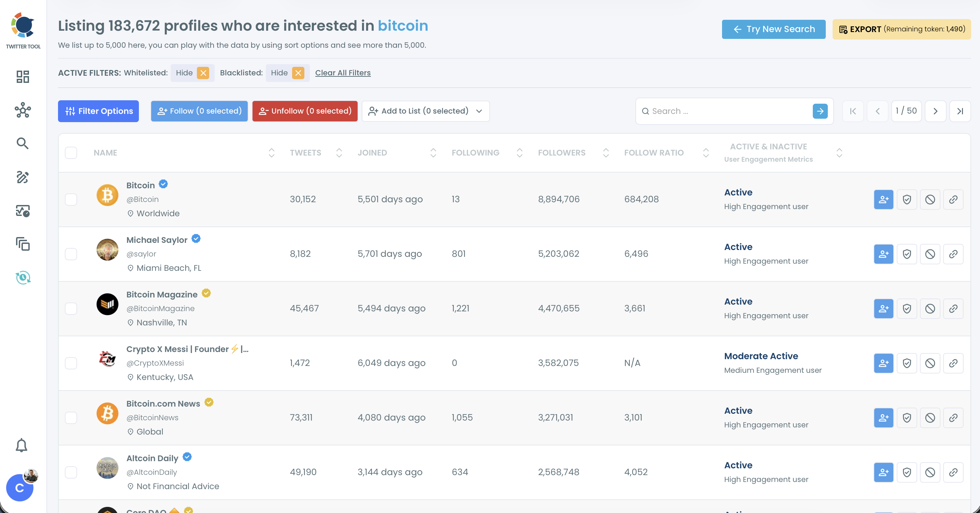The height and width of the screenshot is (513, 980).
Task: Remove the Blacklisted Hide filter
Action: point(298,73)
